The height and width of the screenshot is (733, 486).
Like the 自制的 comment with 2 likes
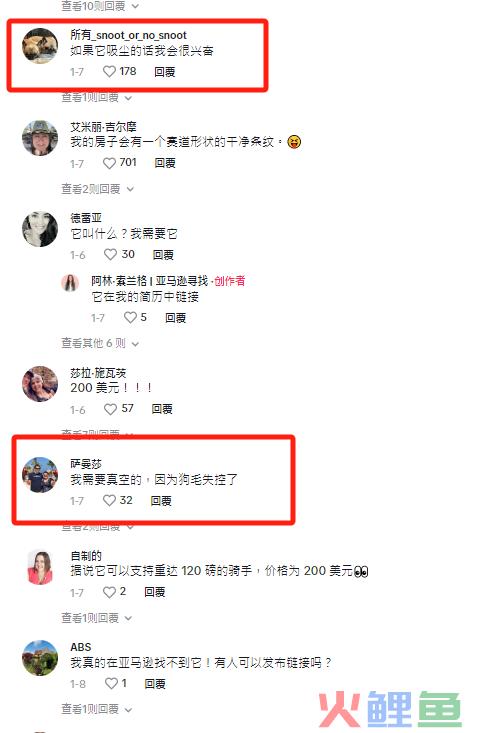pyautogui.click(x=109, y=592)
